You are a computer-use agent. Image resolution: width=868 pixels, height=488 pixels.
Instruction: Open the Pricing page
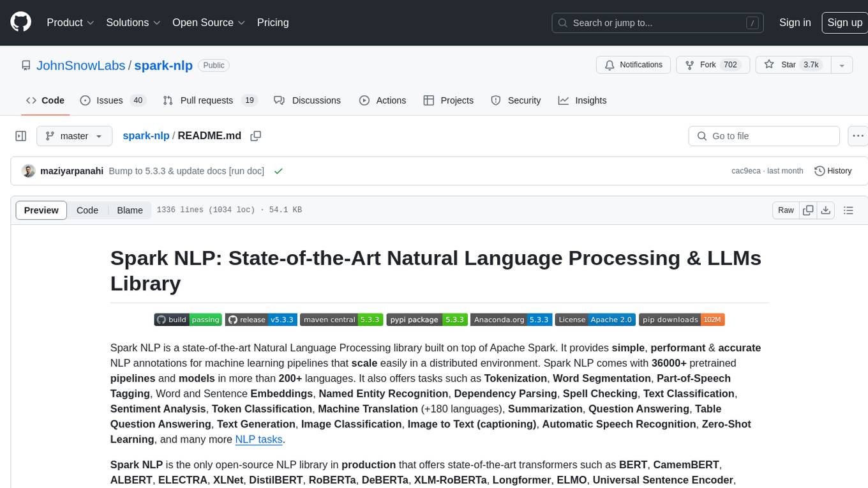point(273,22)
